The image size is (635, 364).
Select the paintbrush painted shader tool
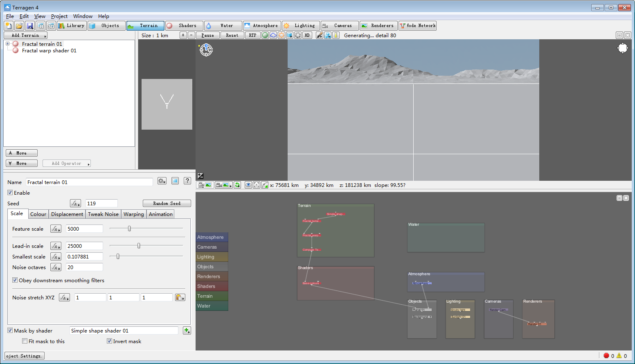coord(320,35)
